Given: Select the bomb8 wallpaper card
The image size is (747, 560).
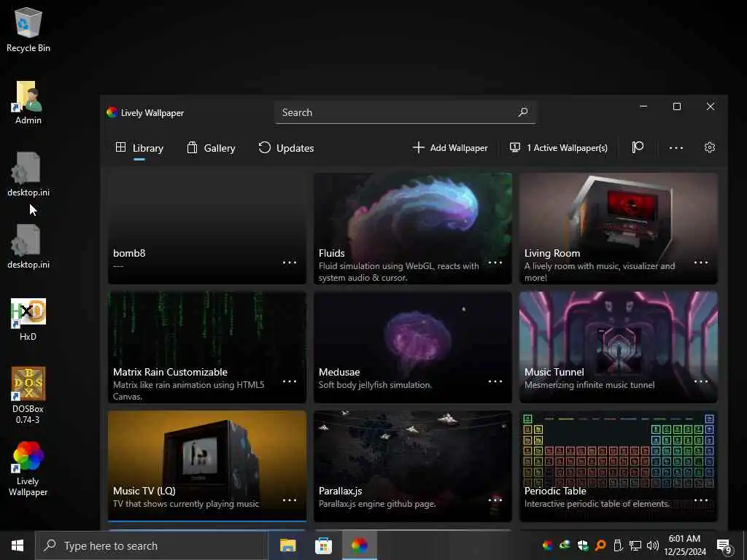Looking at the screenshot, I should point(206,228).
